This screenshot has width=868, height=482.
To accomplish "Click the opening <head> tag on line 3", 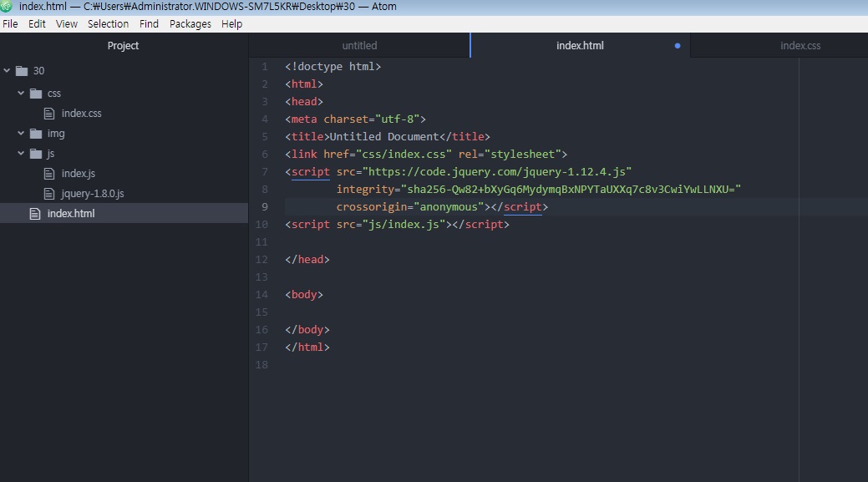I will 304,102.
